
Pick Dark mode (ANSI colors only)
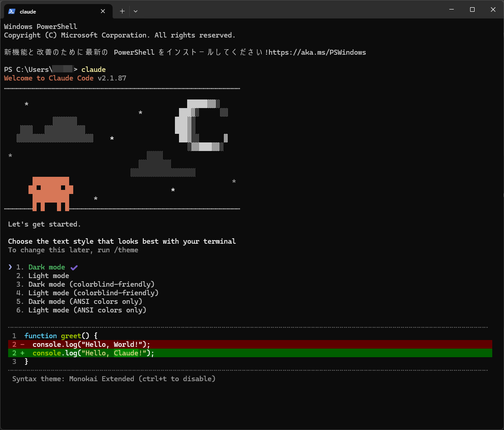point(85,302)
